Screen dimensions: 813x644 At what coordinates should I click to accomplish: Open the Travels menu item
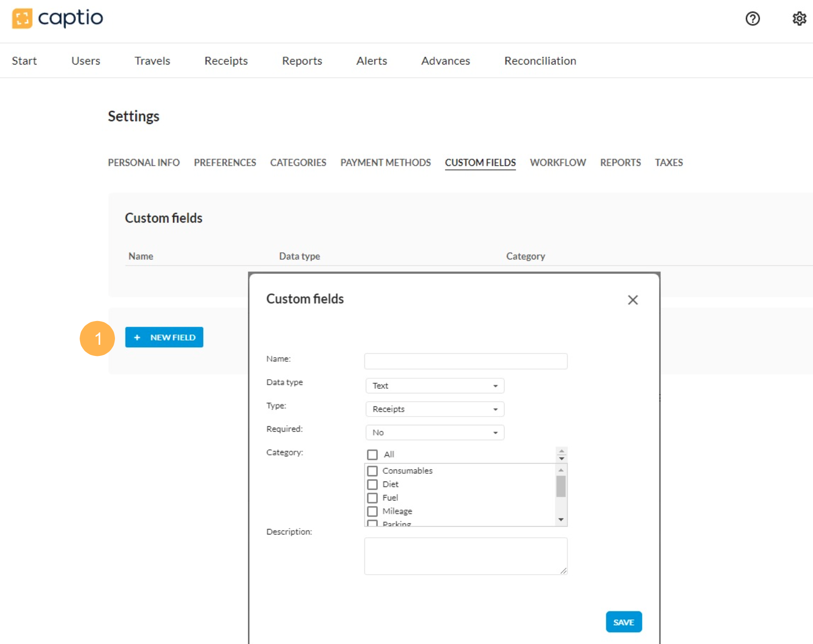coord(152,61)
